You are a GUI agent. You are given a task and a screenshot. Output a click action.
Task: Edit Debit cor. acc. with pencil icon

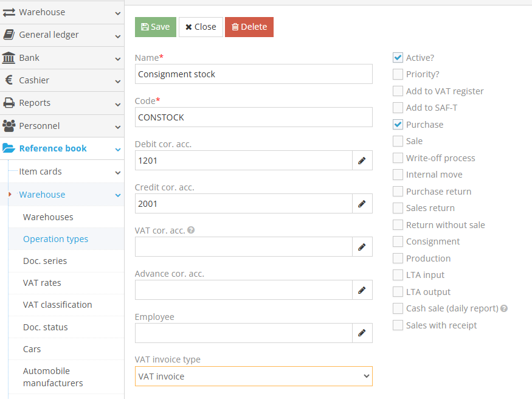363,160
